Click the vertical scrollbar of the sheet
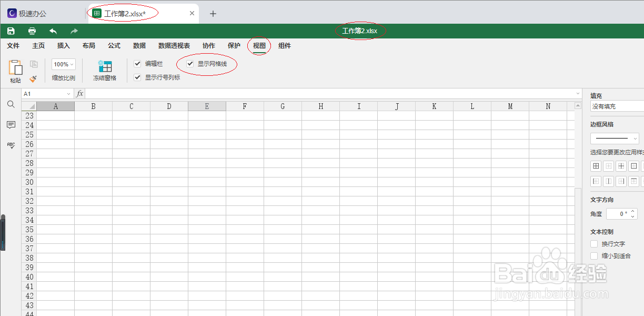 pos(578,252)
